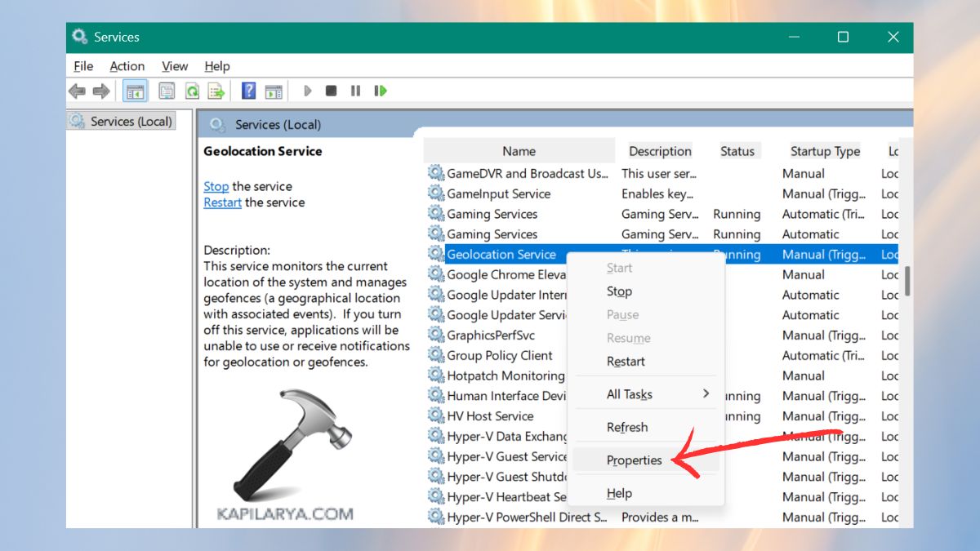980x551 pixels.
Task: Choose Properties from the context menu
Action: (635, 460)
